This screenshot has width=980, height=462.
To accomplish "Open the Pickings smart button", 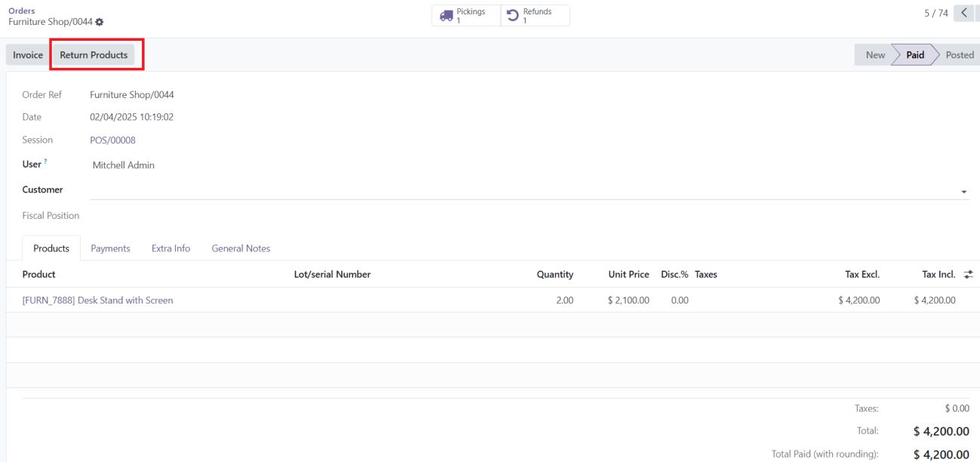I will pos(466,16).
